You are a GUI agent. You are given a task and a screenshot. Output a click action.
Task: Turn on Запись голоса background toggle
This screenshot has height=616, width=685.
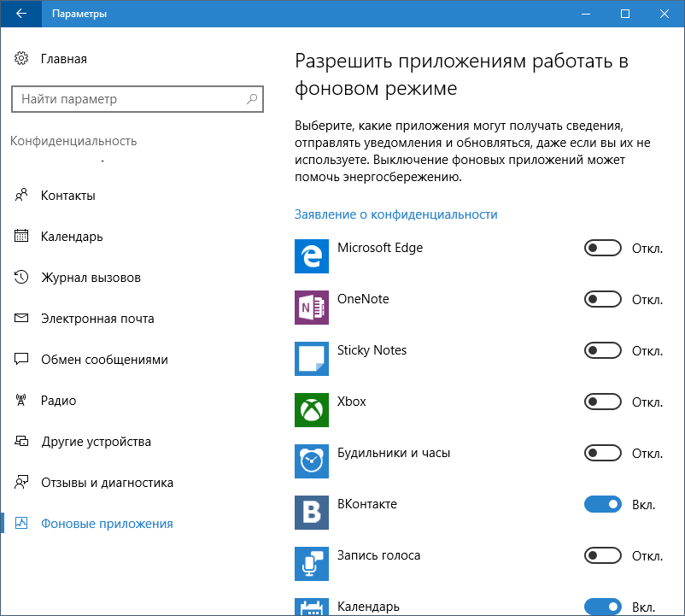point(603,555)
